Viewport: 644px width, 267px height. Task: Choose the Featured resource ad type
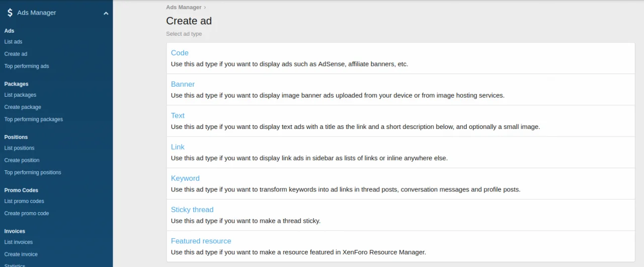201,241
